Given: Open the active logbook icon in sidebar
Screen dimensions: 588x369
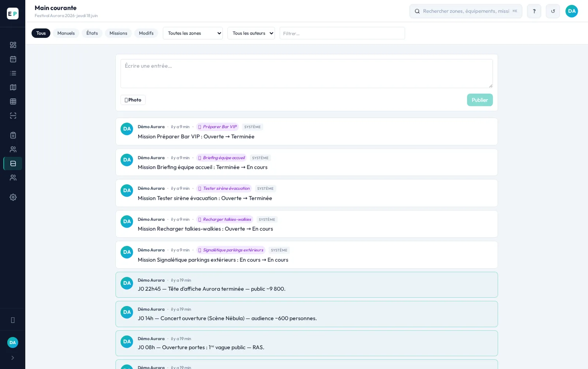Looking at the screenshot, I should 13,163.
